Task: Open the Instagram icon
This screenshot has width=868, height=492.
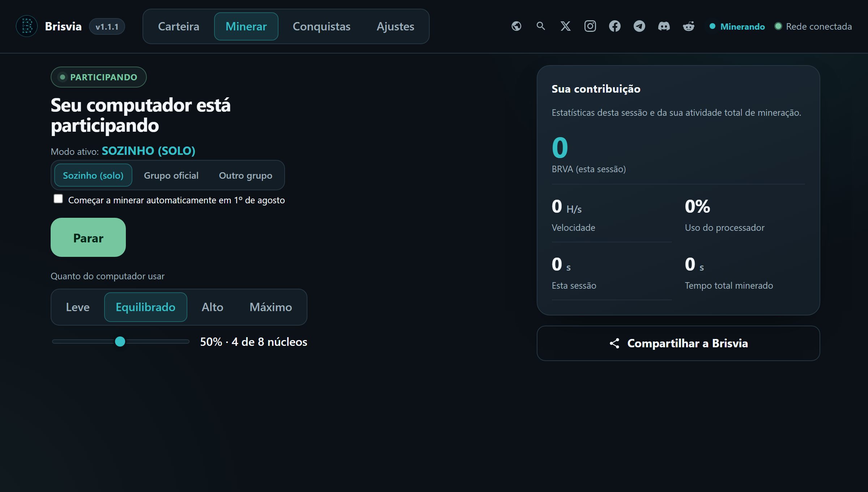Action: 590,26
